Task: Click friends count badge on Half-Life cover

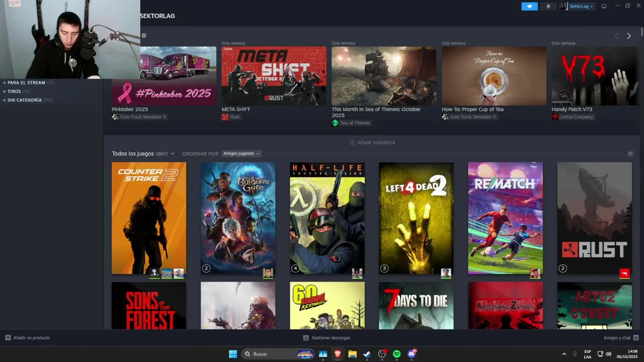Action: point(295,268)
